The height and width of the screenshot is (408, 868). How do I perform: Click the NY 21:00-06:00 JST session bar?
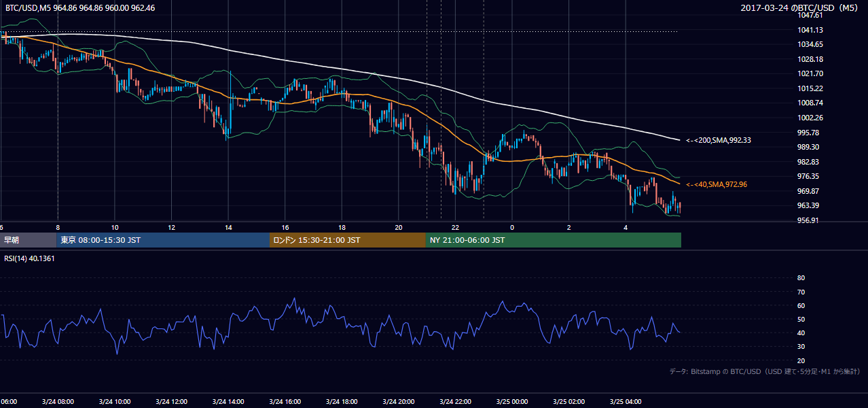554,240
